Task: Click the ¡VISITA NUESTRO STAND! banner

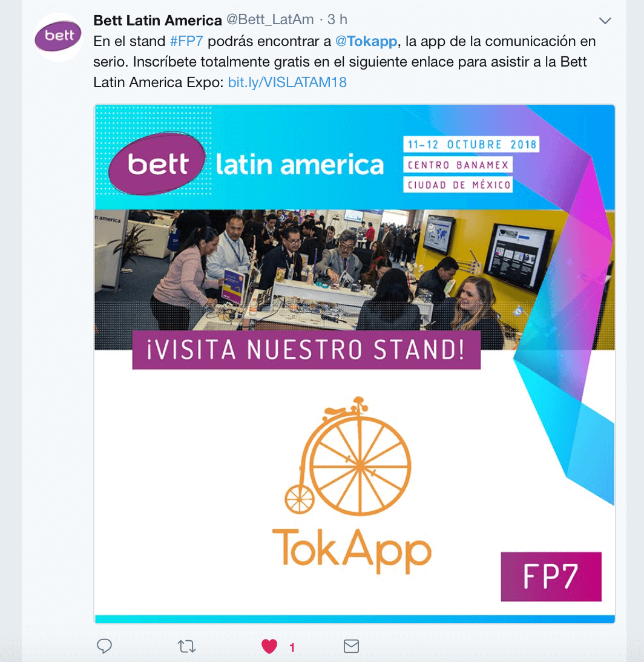Action: pyautogui.click(x=306, y=350)
